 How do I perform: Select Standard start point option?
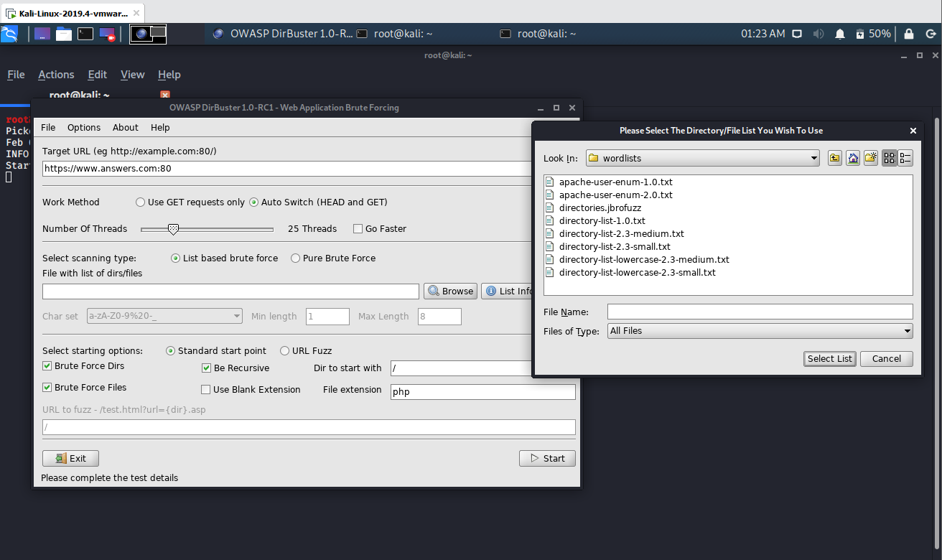click(x=216, y=351)
